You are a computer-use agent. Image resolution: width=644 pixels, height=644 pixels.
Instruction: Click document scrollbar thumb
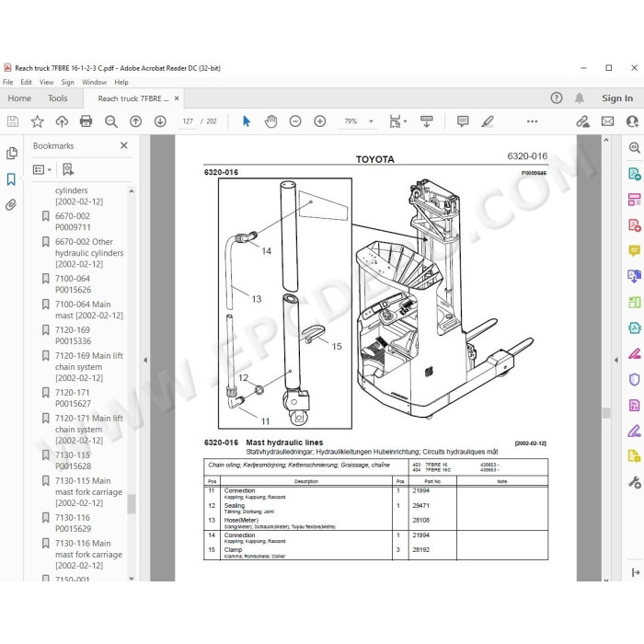pyautogui.click(x=606, y=412)
